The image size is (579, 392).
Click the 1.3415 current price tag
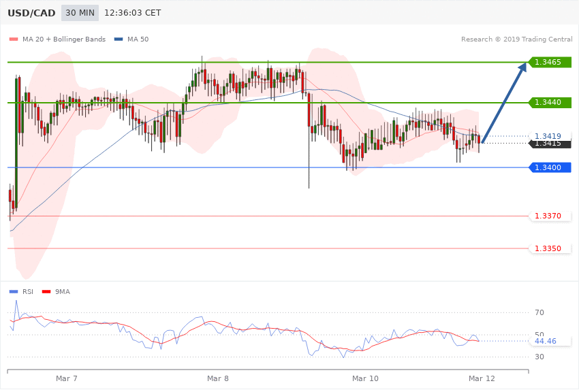click(x=550, y=144)
